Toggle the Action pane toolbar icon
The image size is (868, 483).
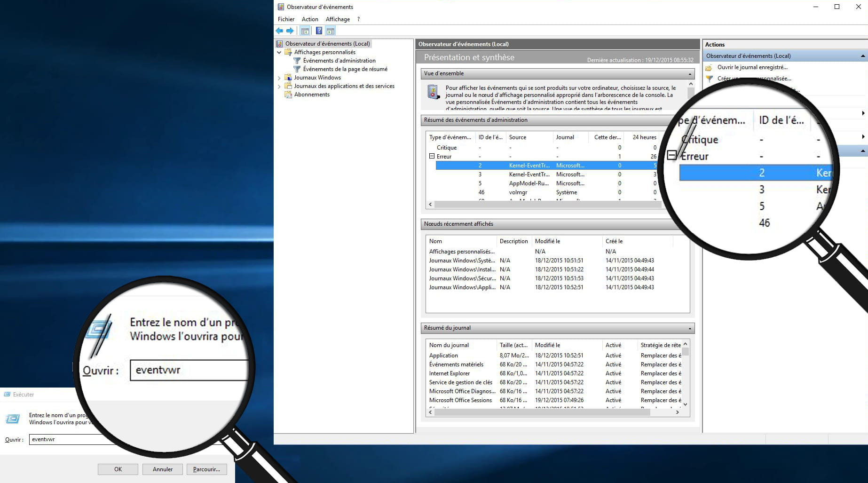pos(331,31)
